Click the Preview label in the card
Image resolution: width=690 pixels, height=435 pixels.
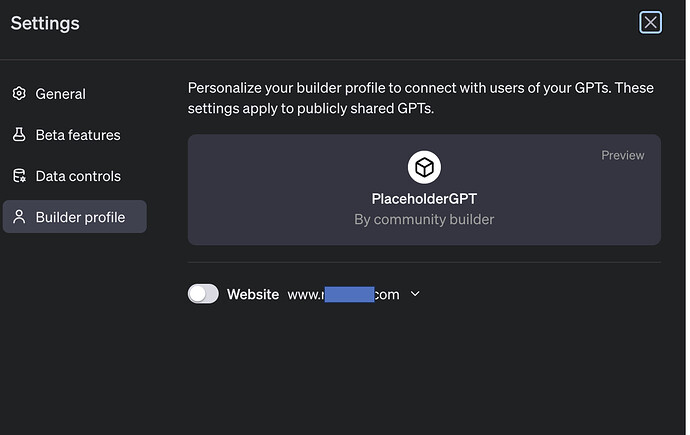[622, 155]
